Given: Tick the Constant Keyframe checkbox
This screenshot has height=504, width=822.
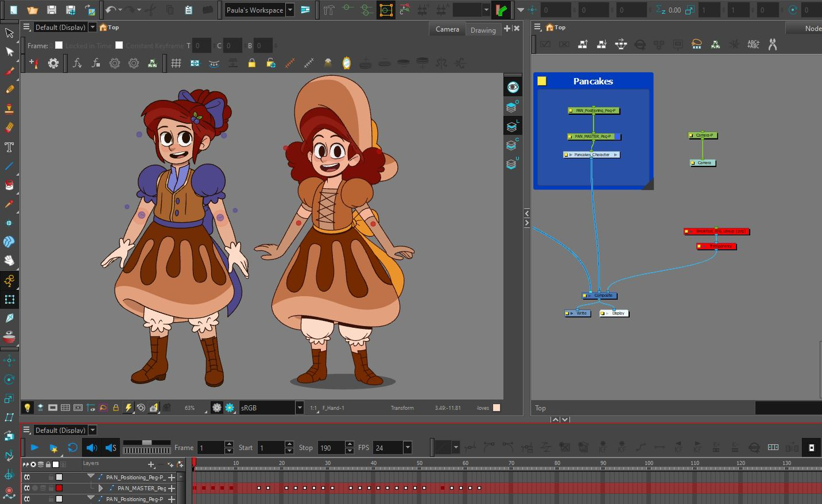Looking at the screenshot, I should tap(119, 45).
